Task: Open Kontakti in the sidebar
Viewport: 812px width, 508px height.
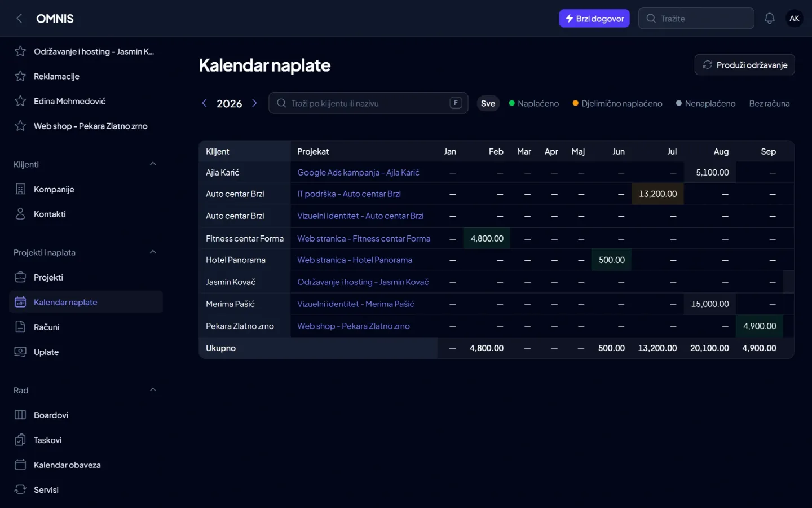Action: click(x=86, y=214)
